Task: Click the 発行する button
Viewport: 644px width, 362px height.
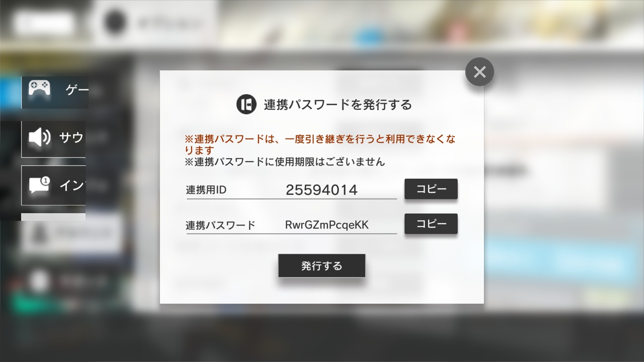Action: [x=322, y=266]
